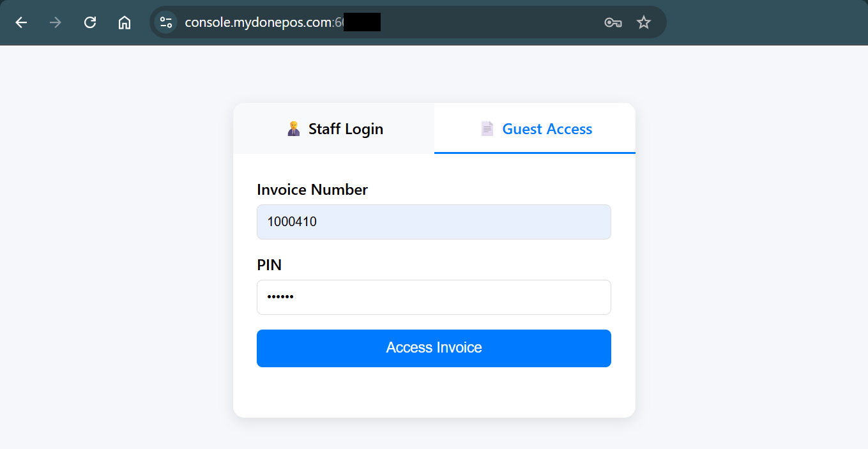Click the staff person icon
868x449 pixels.
(x=294, y=129)
